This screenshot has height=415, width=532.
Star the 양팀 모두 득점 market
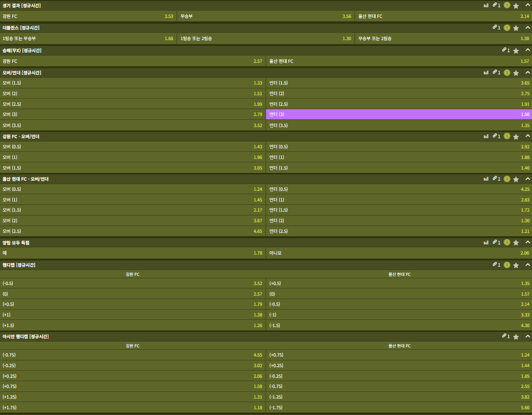[516, 243]
